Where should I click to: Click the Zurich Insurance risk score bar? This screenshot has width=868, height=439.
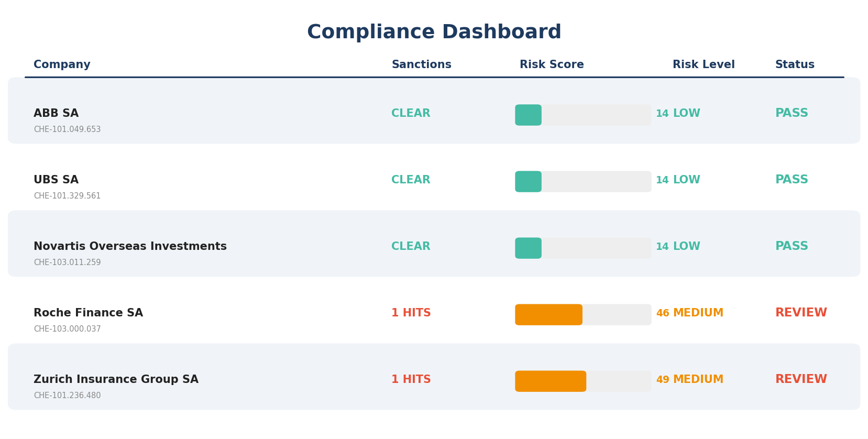point(583,381)
